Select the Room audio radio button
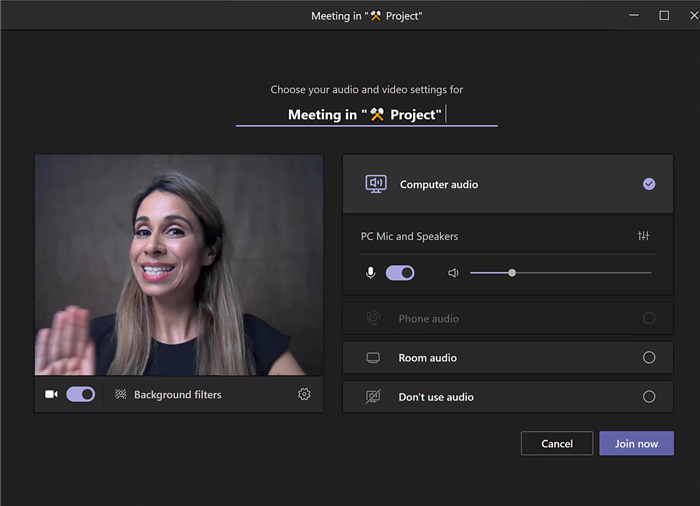 click(649, 357)
